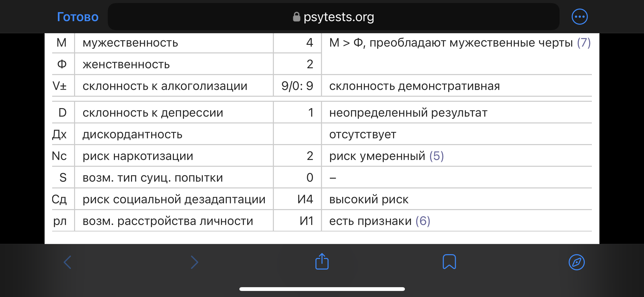The image size is (644, 297).
Task: Tap the lock icon beside psytests.org
Action: (x=296, y=17)
